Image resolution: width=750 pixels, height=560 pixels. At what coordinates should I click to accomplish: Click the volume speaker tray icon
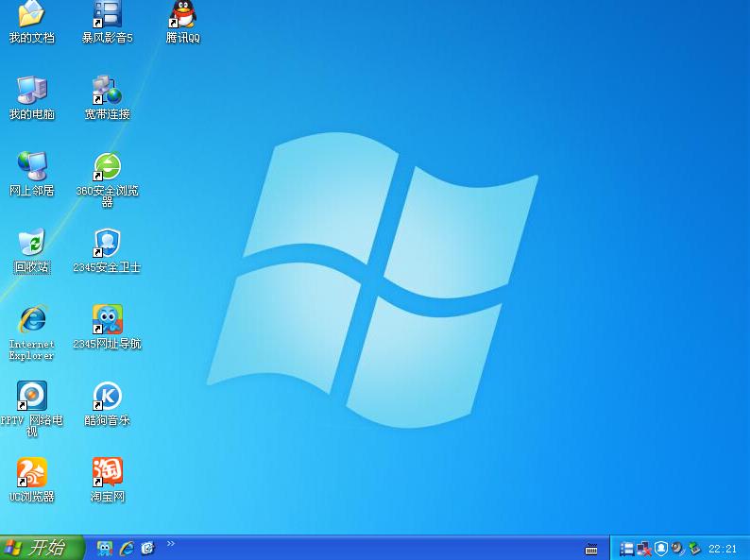click(x=677, y=548)
